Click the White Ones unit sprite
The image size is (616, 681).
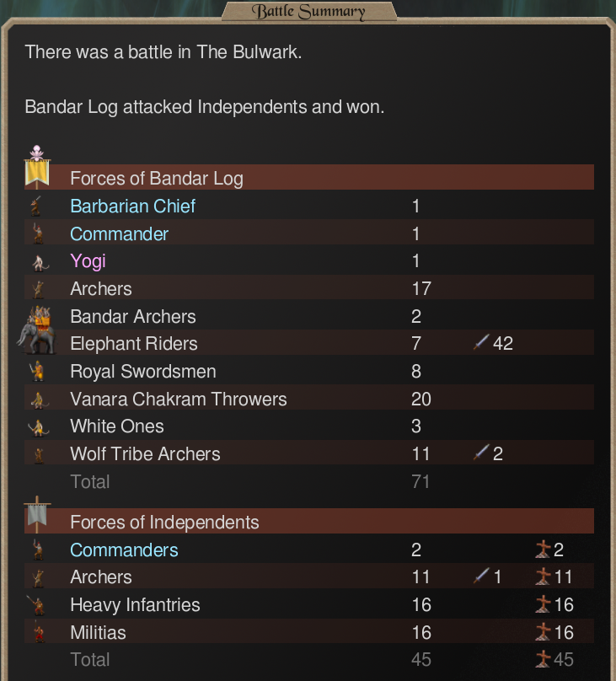39,427
